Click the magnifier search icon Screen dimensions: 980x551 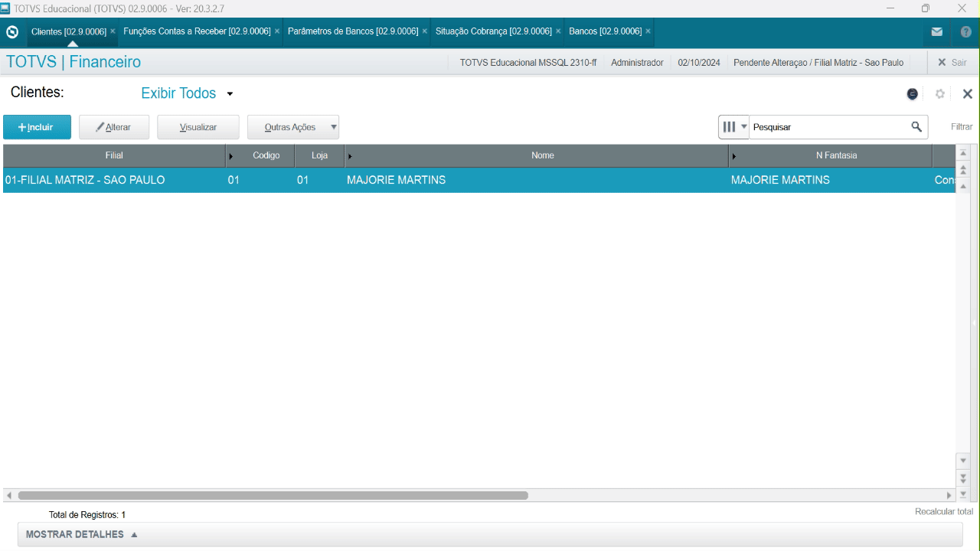pyautogui.click(x=916, y=127)
